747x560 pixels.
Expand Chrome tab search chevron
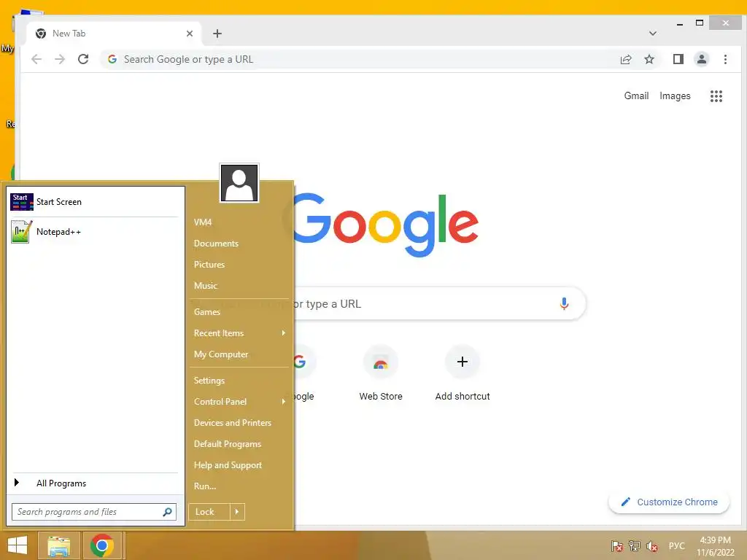(x=653, y=34)
